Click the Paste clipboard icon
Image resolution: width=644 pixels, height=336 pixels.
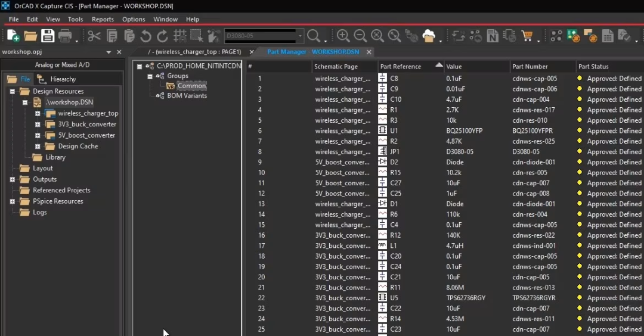click(x=129, y=36)
